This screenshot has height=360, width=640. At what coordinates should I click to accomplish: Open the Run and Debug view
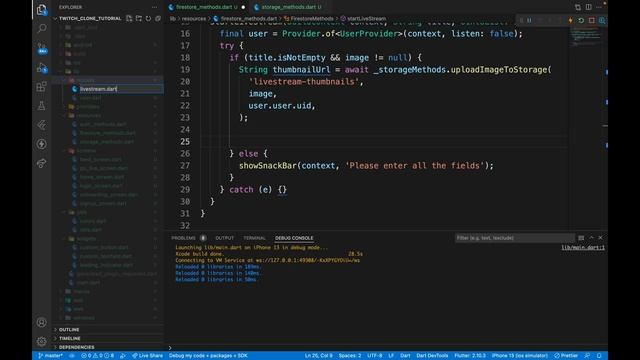42,68
